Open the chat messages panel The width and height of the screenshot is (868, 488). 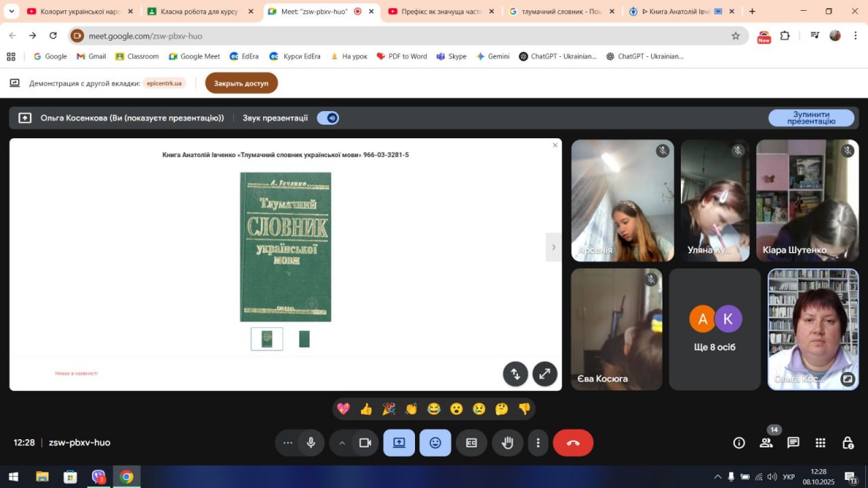[x=793, y=443]
